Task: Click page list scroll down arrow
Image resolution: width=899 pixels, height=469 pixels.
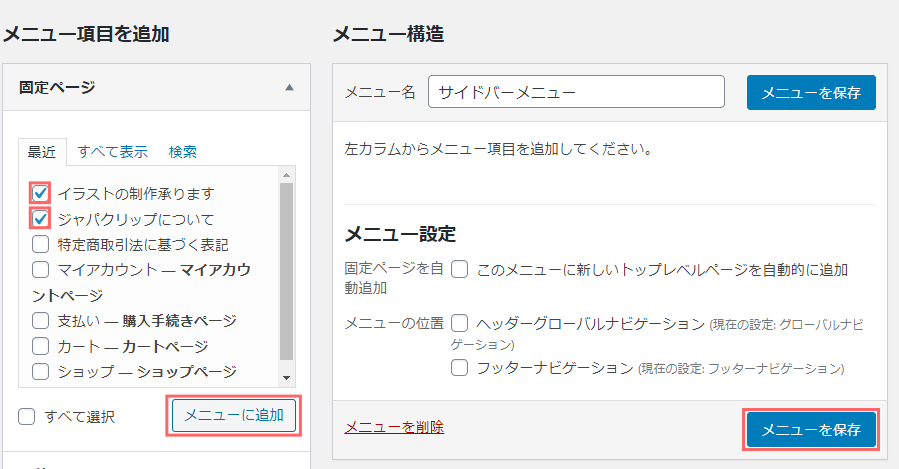Action: 287,378
